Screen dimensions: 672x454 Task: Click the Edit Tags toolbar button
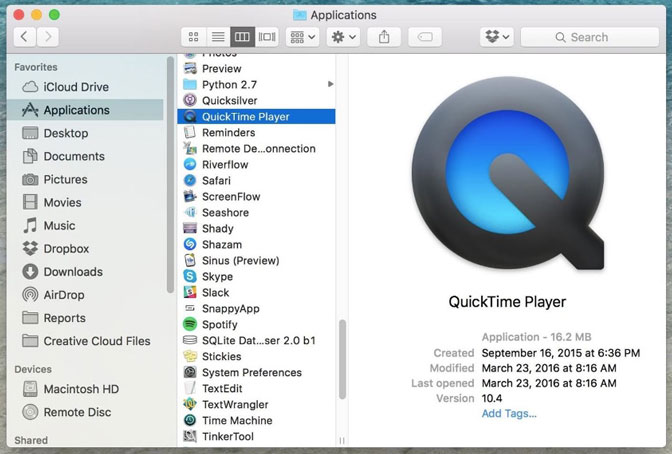coord(425,37)
